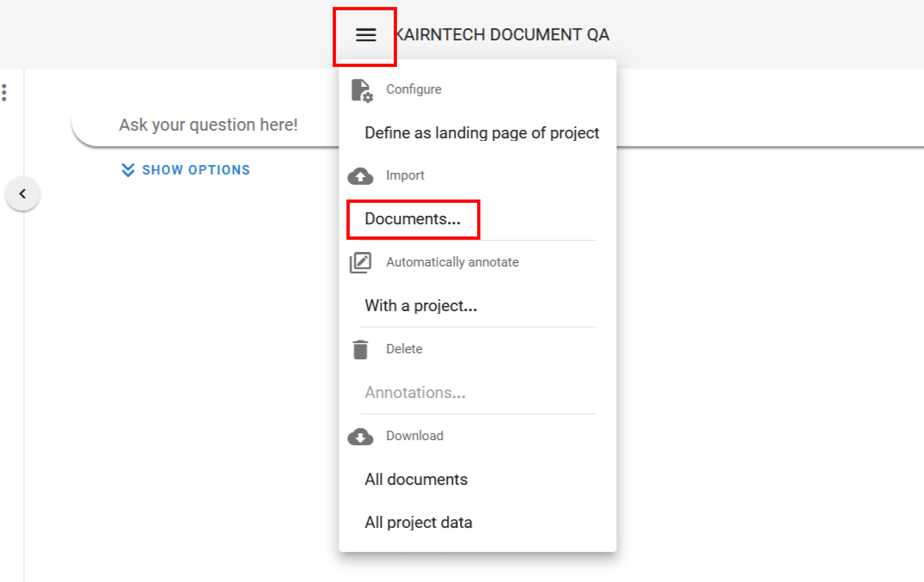Click the KAIRNTECH DOCUMENT QA title
The width and height of the screenshot is (924, 582).
[x=502, y=35]
